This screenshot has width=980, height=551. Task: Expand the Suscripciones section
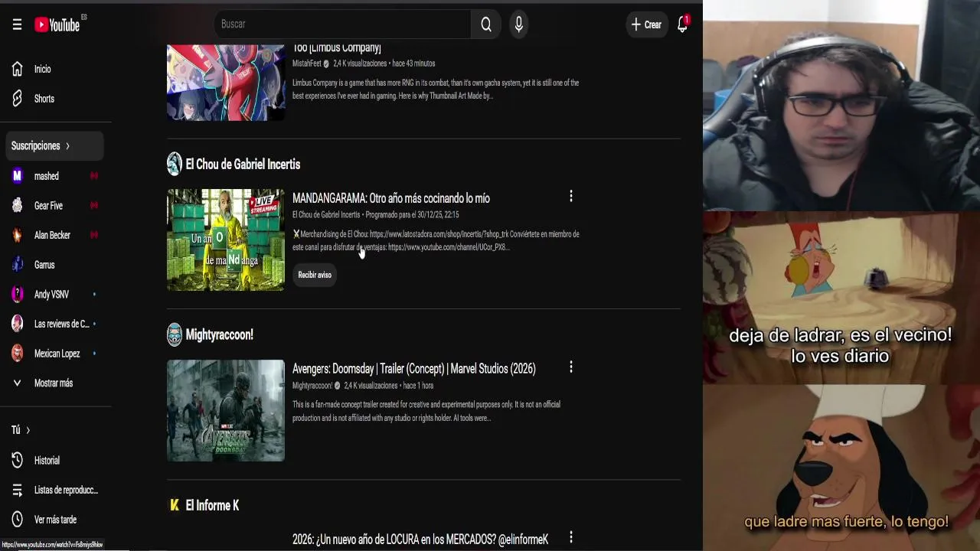pos(54,145)
